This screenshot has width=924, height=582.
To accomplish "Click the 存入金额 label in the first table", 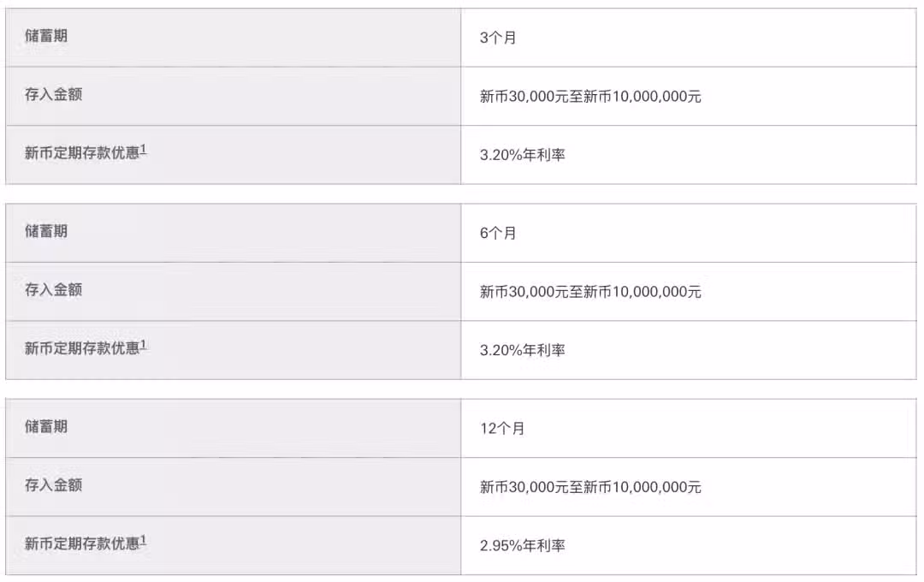I will coord(53,94).
